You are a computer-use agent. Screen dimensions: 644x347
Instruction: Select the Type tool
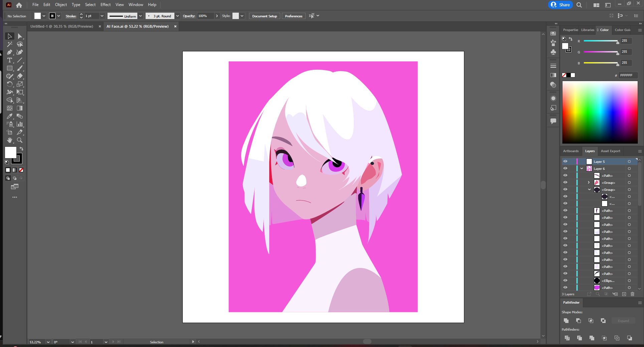click(9, 60)
